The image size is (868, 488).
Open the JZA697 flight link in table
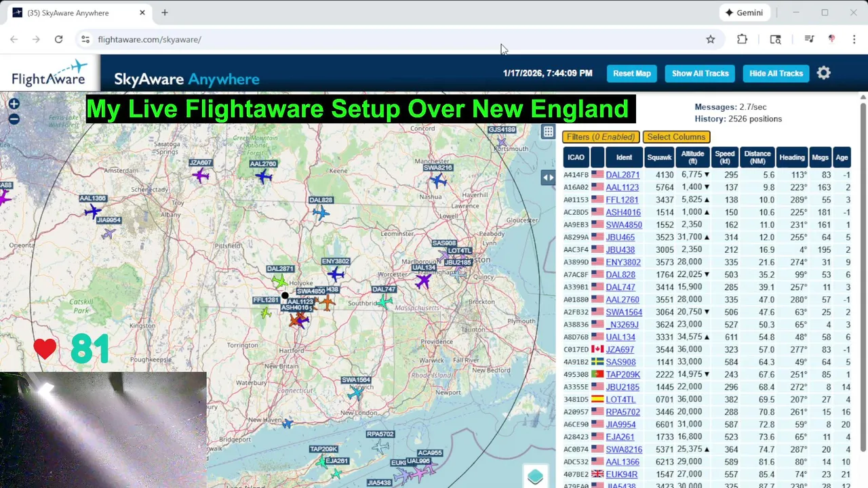coord(620,350)
